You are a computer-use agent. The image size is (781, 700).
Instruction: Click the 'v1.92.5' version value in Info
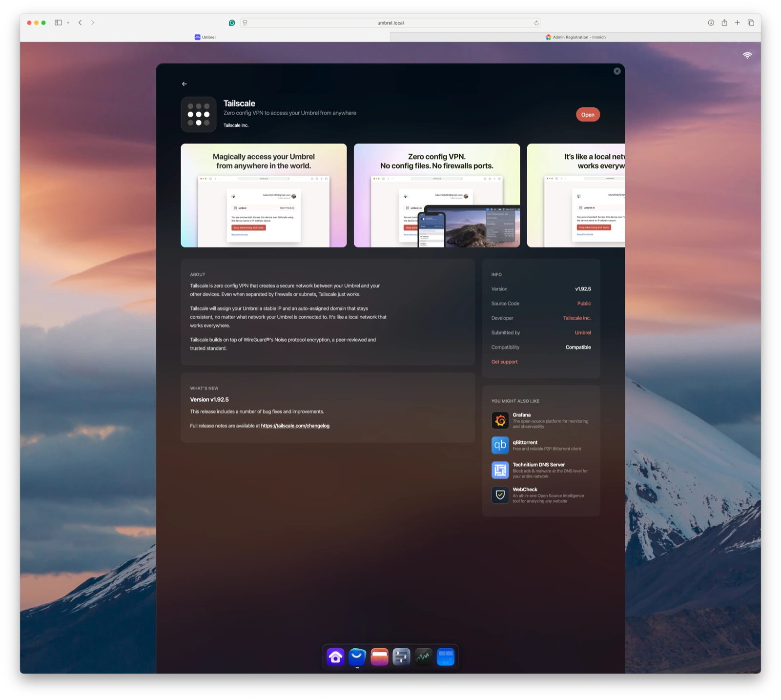tap(583, 289)
